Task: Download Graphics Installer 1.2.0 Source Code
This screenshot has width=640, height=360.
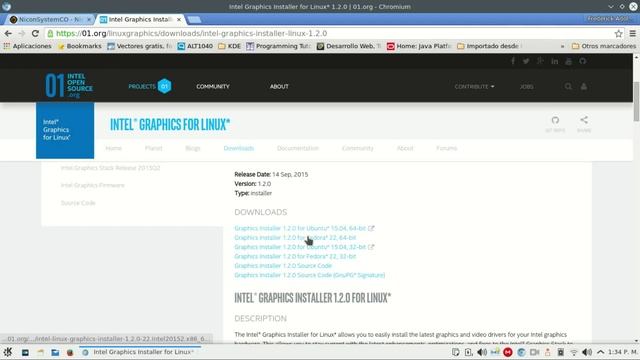Action: point(283,266)
